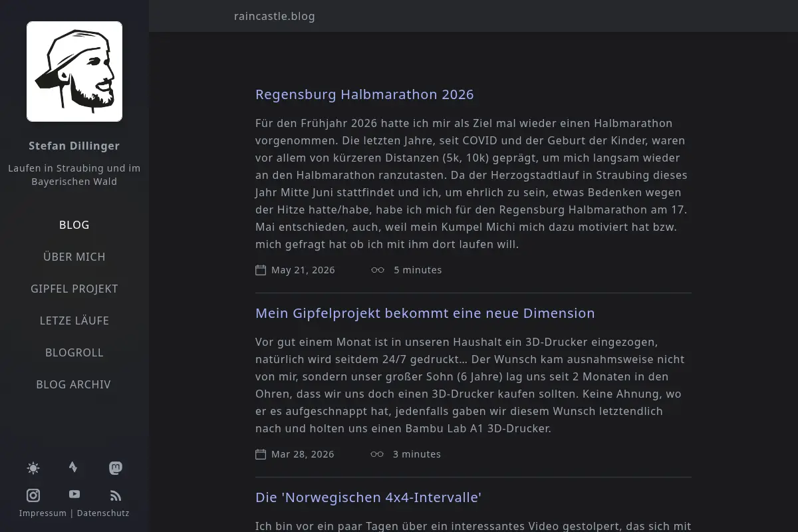
Task: Open the Regensburg Halbmarathon 2026 post
Action: coord(364,94)
